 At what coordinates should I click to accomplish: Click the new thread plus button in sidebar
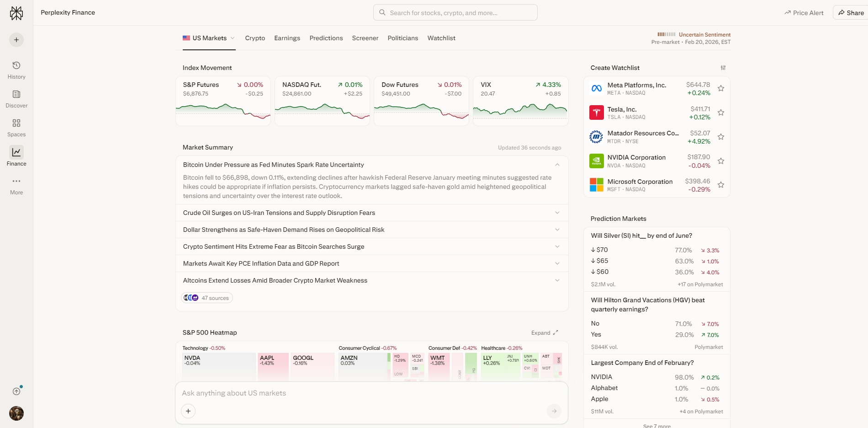(x=16, y=40)
